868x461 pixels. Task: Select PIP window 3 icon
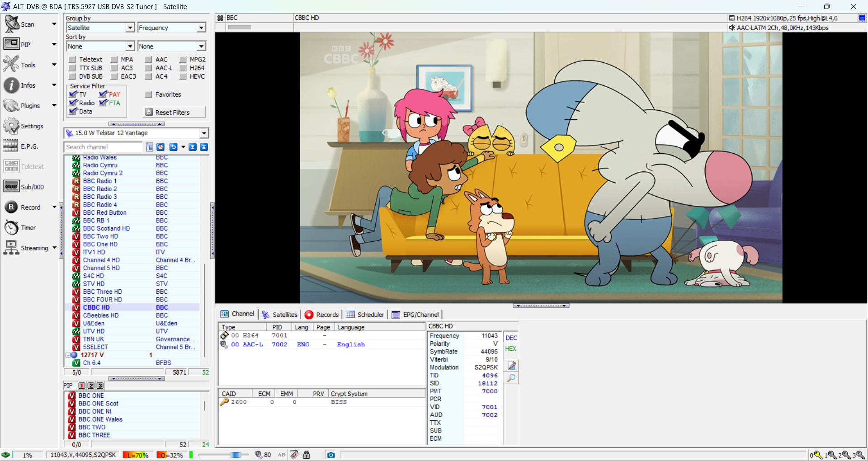100,386
